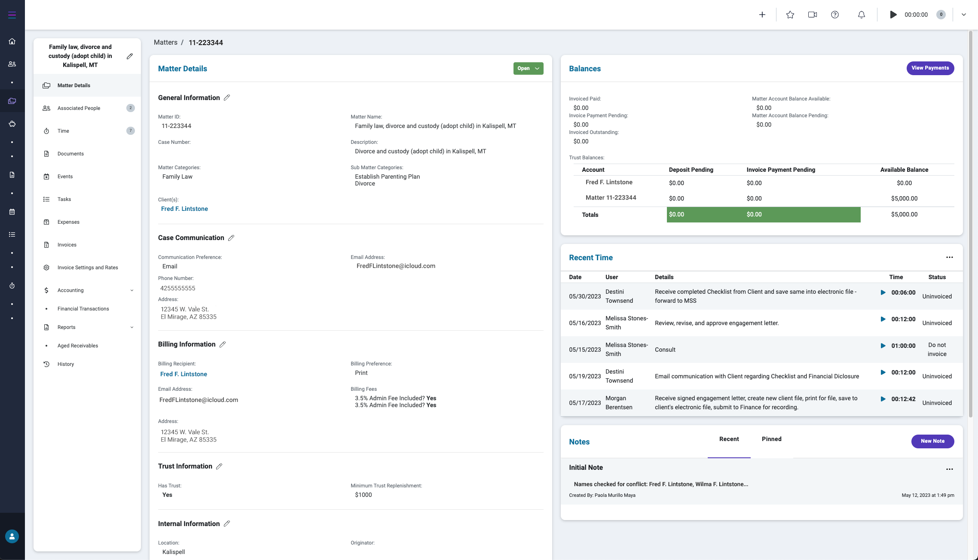Viewport: 978px width, 560px height.
Task: Start the timer play button in header
Action: click(893, 15)
